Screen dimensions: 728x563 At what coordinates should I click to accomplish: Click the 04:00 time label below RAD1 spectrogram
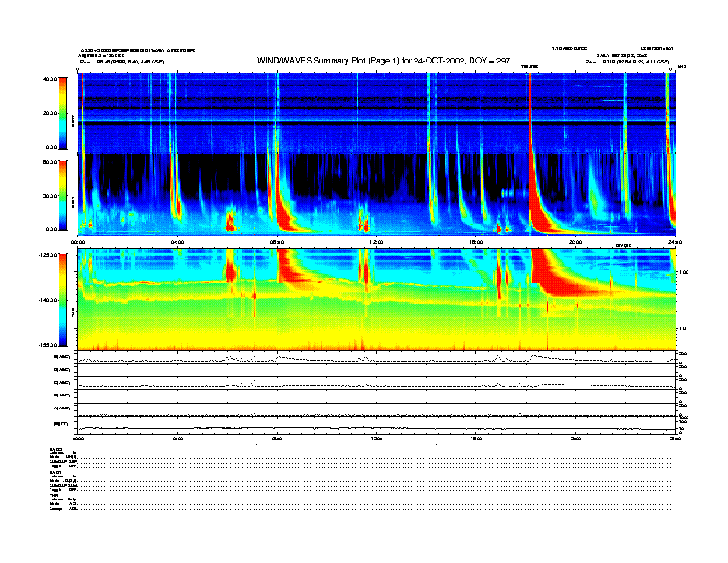point(177,242)
